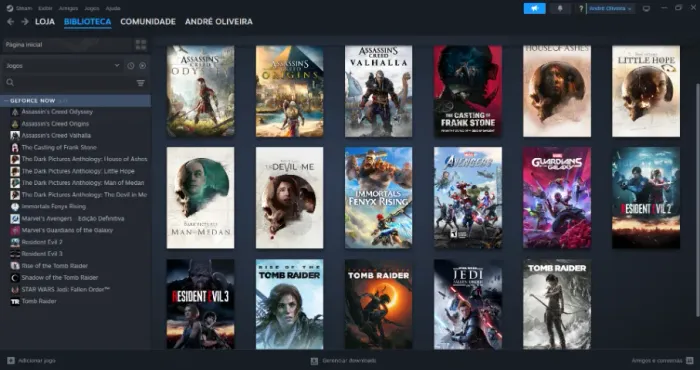700x370 pixels.
Task: Open Little Hope cover art
Action: (646, 91)
